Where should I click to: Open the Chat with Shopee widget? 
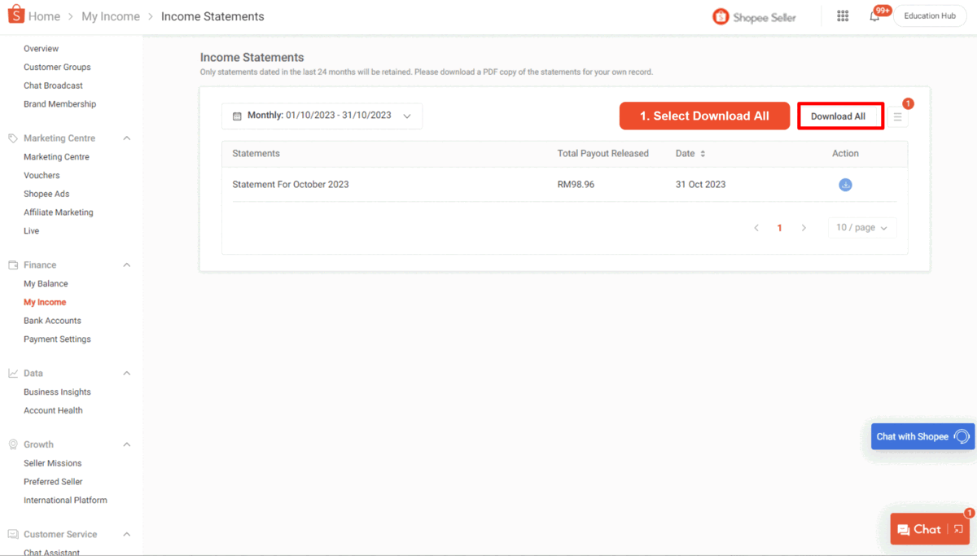point(921,436)
